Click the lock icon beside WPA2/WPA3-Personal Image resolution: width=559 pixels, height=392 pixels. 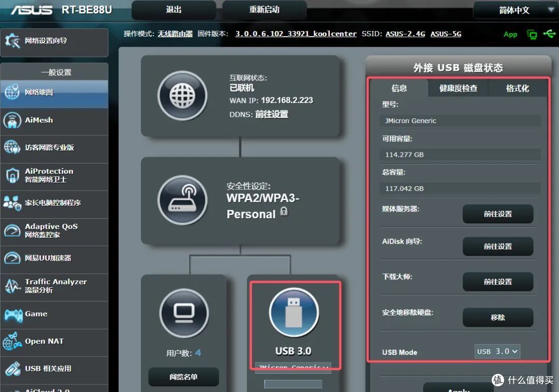[x=284, y=211]
